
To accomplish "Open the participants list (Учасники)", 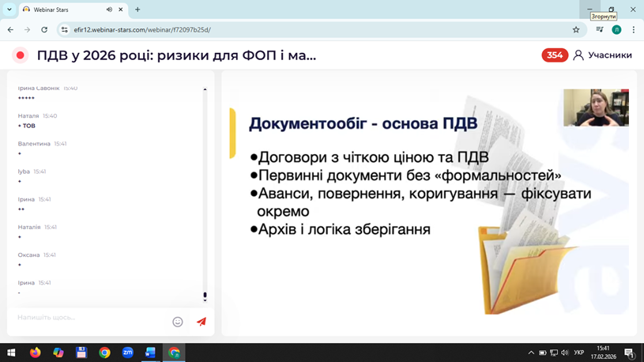I will (602, 55).
